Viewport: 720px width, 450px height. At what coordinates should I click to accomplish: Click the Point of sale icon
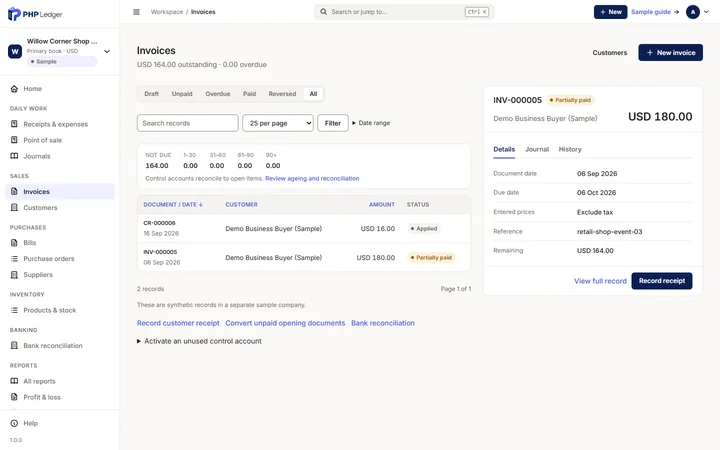pos(14,140)
